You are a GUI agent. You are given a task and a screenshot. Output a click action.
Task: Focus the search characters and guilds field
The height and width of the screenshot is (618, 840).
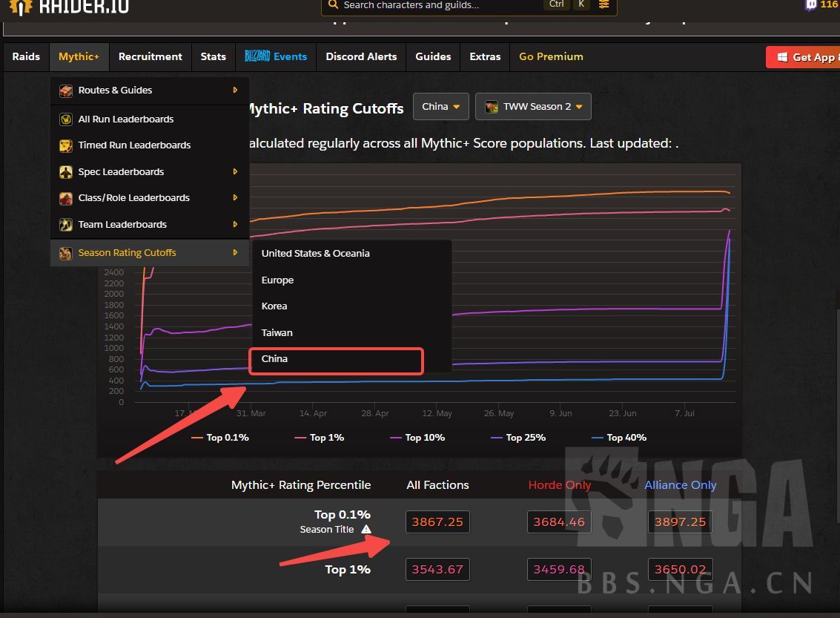tap(437, 5)
